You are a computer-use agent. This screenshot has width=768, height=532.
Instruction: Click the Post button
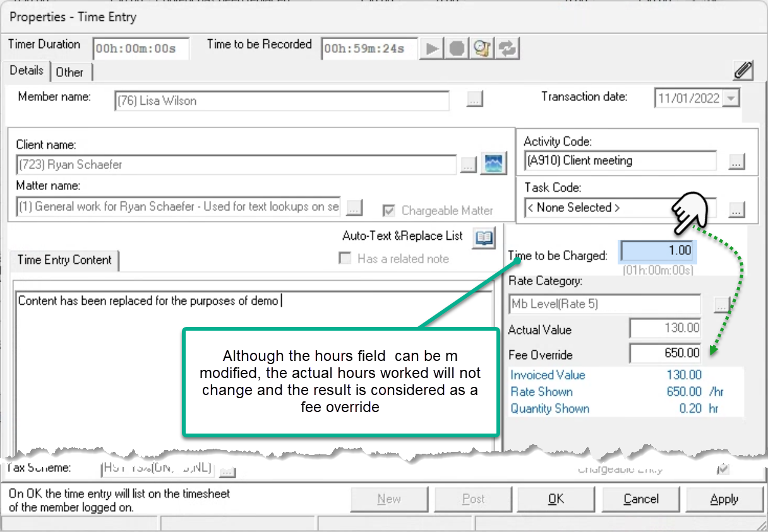[x=474, y=499]
